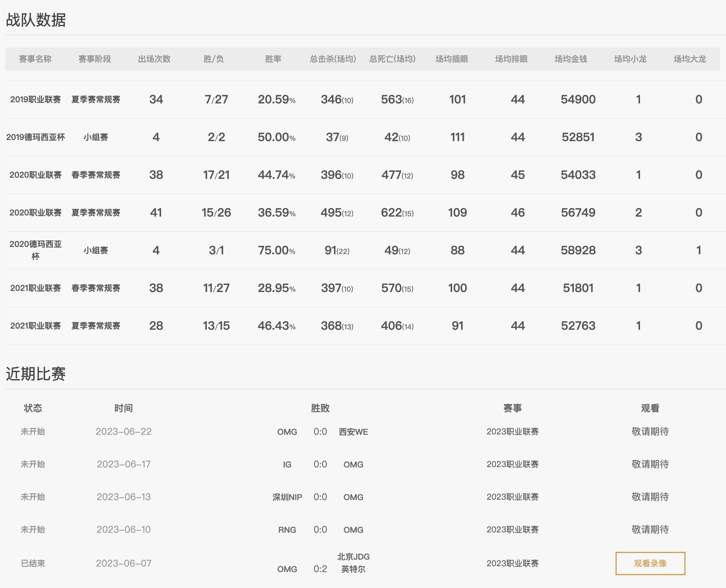Open RNG team details
Image resolution: width=726 pixels, height=588 pixels.
point(287,529)
